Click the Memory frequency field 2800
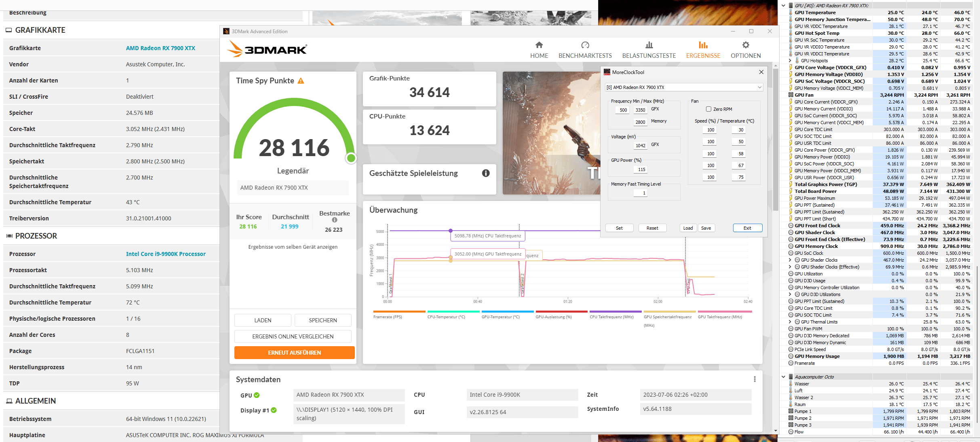The width and height of the screenshot is (980, 442). click(x=640, y=122)
